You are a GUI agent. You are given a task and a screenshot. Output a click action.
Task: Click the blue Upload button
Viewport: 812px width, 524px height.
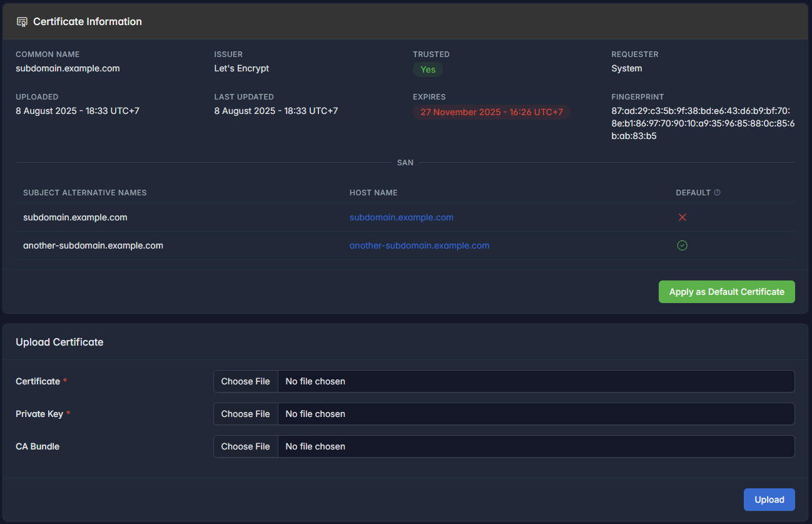tap(769, 500)
